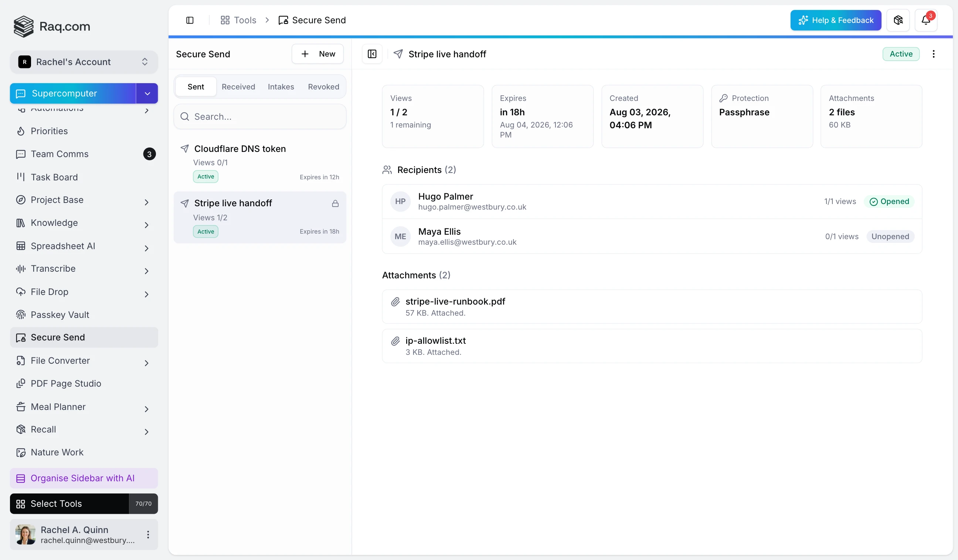Switch to the Revoked tab
The image size is (958, 560).
coord(323,87)
